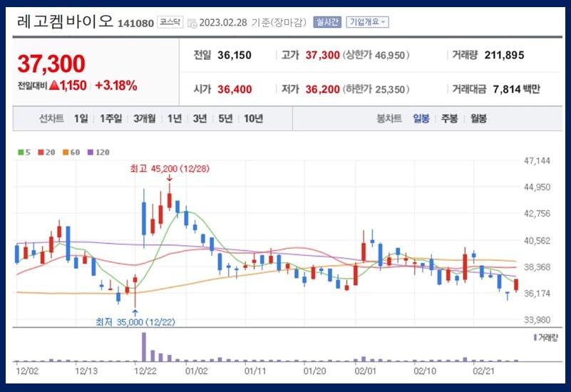This screenshot has width=571, height=392.
Task: Click the 40,562 price axis label
Action: [537, 241]
